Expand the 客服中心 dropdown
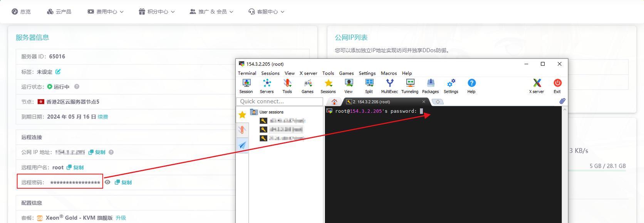Viewport: 644px width, 223px height. point(267,12)
